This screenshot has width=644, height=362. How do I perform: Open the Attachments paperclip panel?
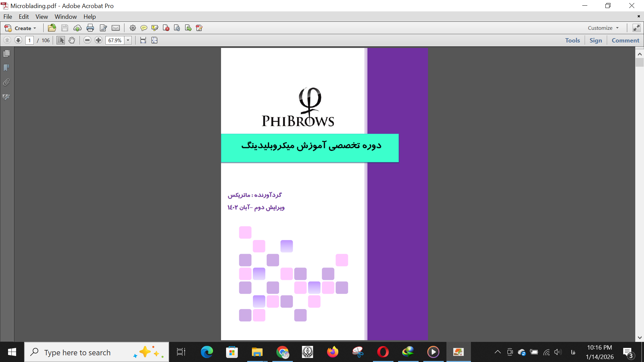tap(6, 82)
